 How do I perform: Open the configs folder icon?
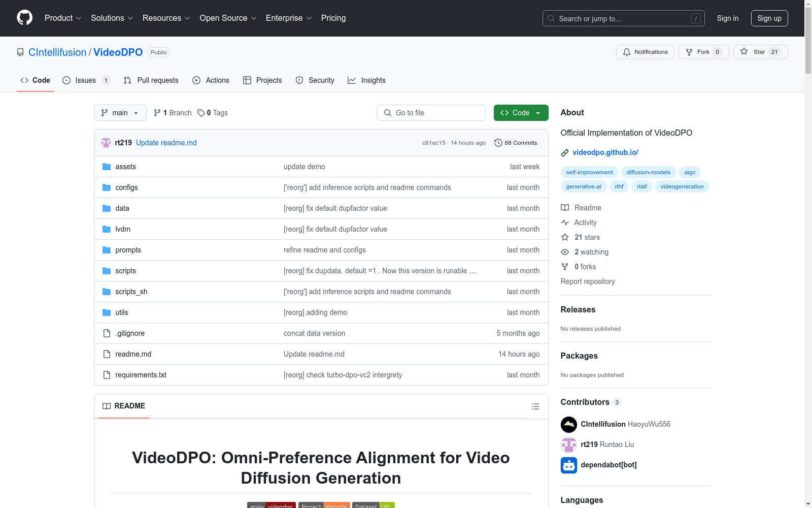click(107, 187)
